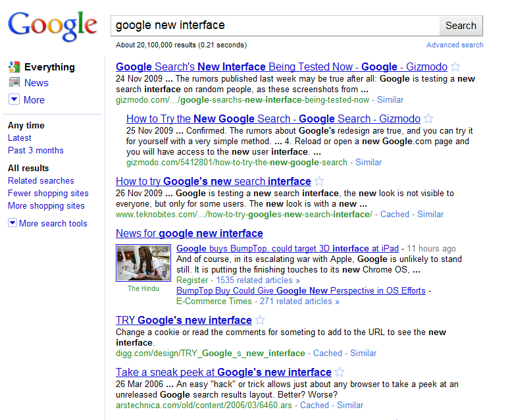Open How to try Google's new search interface
Screen dimensions: 506x420
click(x=213, y=182)
